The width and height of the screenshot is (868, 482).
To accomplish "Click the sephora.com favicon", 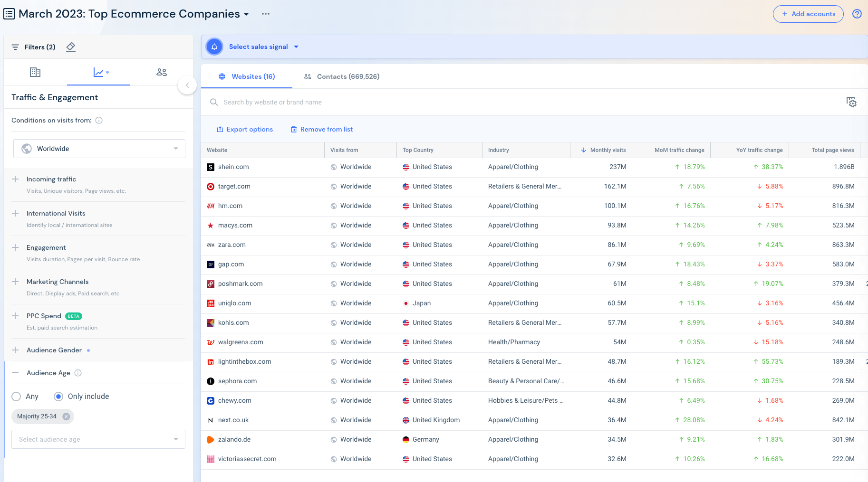I will click(211, 381).
